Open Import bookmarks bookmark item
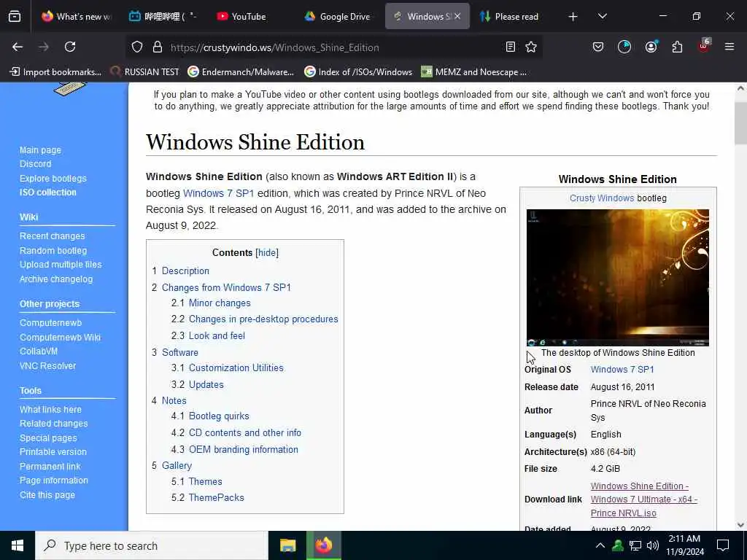747x560 pixels. [x=55, y=72]
